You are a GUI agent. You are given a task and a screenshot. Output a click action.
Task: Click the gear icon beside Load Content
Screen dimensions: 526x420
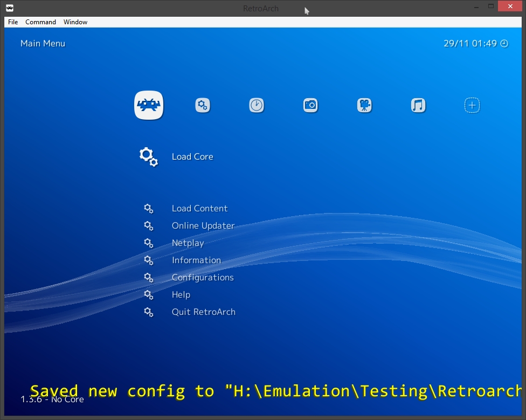point(149,209)
